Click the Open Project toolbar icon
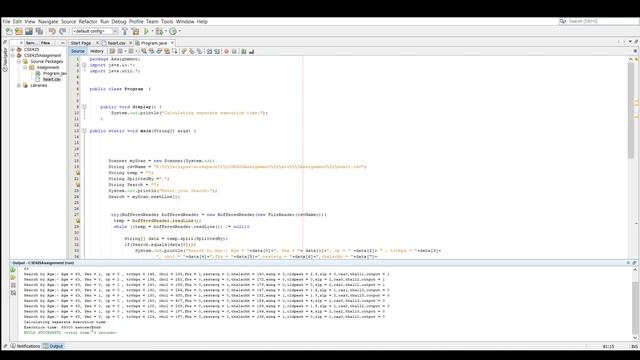The image size is (640, 360). [x=29, y=31]
